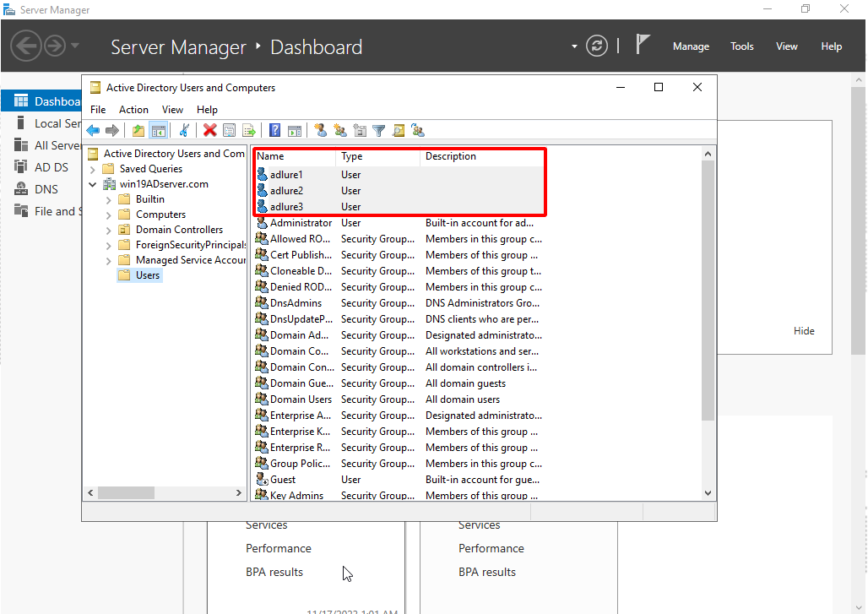Select the adlure2 user entry
The width and height of the screenshot is (868, 614).
click(x=286, y=191)
